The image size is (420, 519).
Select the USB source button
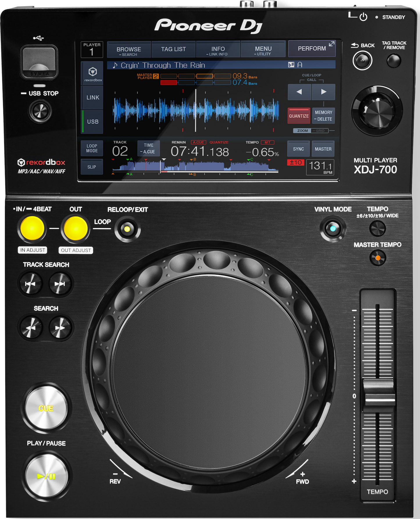pyautogui.click(x=93, y=121)
